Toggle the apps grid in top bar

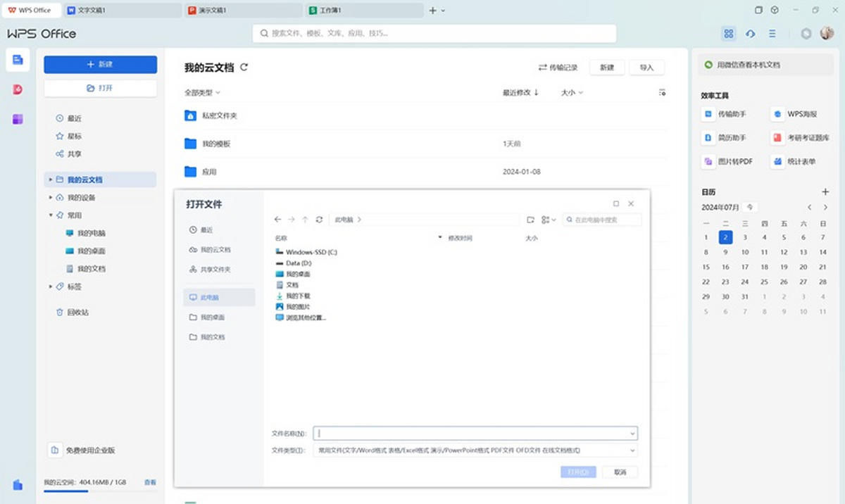(x=729, y=33)
